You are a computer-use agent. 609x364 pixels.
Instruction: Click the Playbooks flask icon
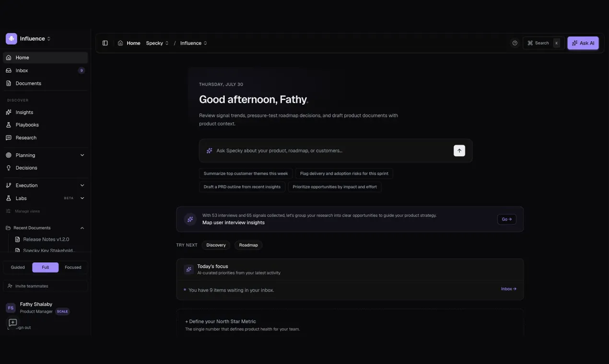coord(9,125)
